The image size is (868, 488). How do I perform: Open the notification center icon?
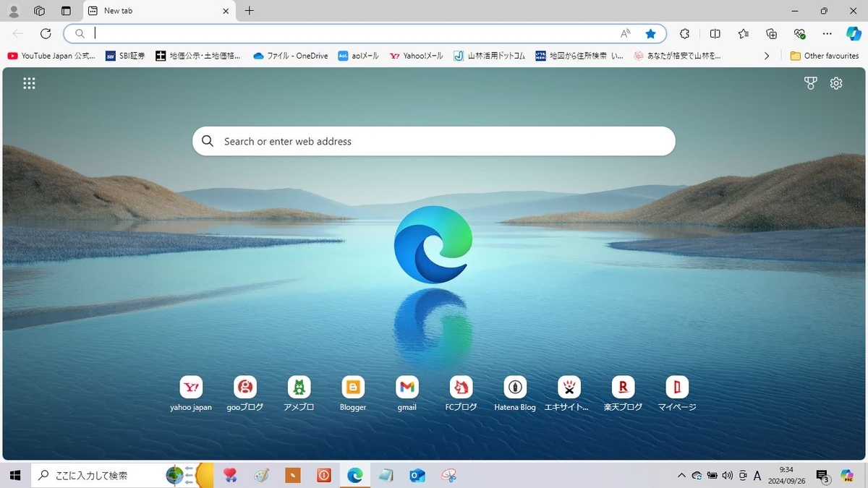pyautogui.click(x=822, y=476)
